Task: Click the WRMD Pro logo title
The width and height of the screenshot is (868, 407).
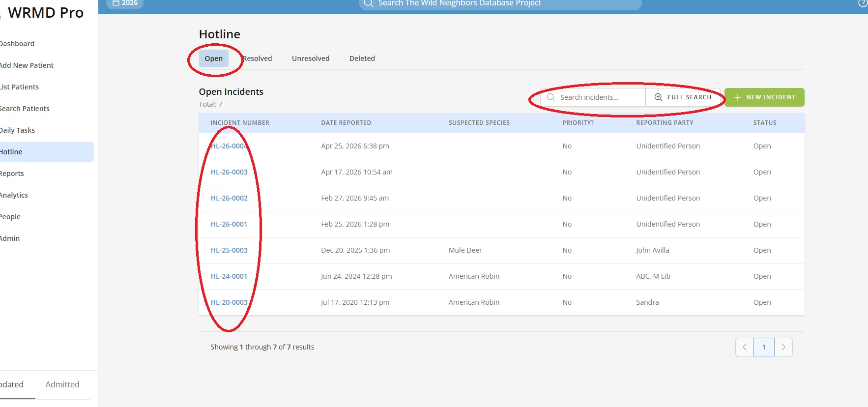Action: click(46, 13)
